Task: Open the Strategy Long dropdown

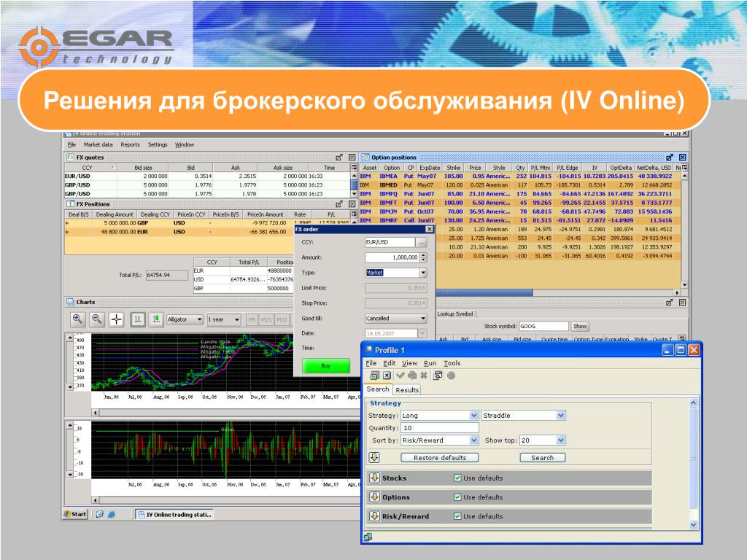Action: point(473,415)
